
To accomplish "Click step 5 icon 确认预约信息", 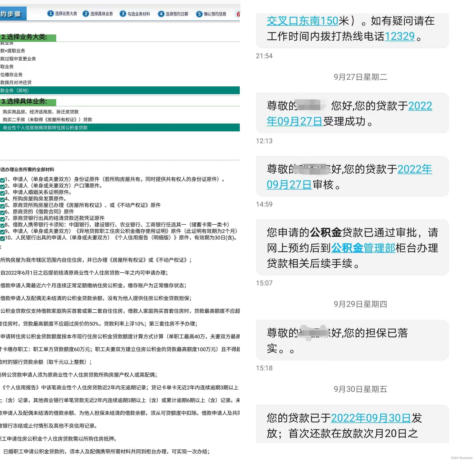I will click(199, 14).
